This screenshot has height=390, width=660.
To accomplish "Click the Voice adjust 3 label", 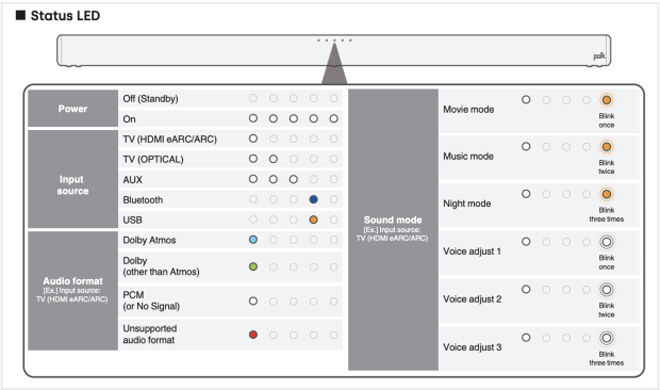I will 472,347.
